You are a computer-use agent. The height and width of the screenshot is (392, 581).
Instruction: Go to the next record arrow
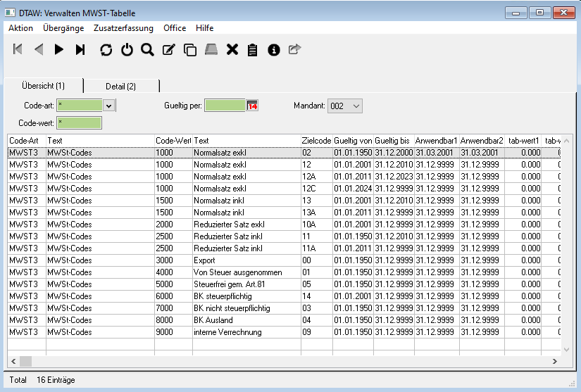(x=59, y=49)
